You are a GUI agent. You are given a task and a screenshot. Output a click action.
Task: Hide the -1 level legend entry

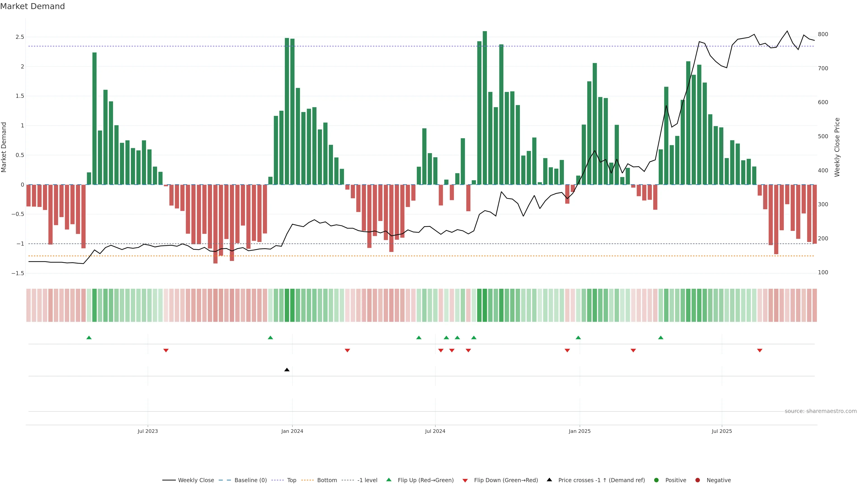[367, 480]
